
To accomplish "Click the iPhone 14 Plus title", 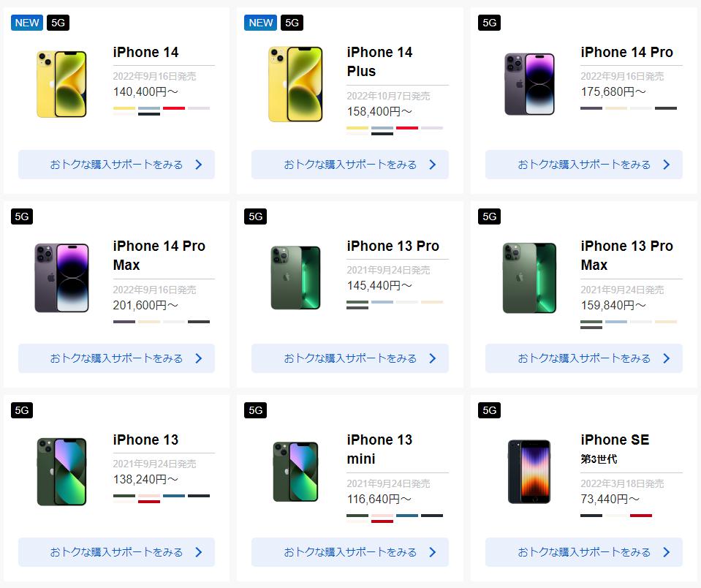I will [379, 61].
